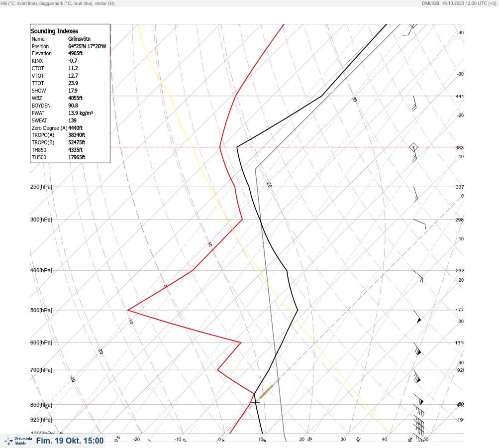Viewport: 499px width, 448px height.
Task: Click the VTOT value '12.7'
Action: pos(73,76)
